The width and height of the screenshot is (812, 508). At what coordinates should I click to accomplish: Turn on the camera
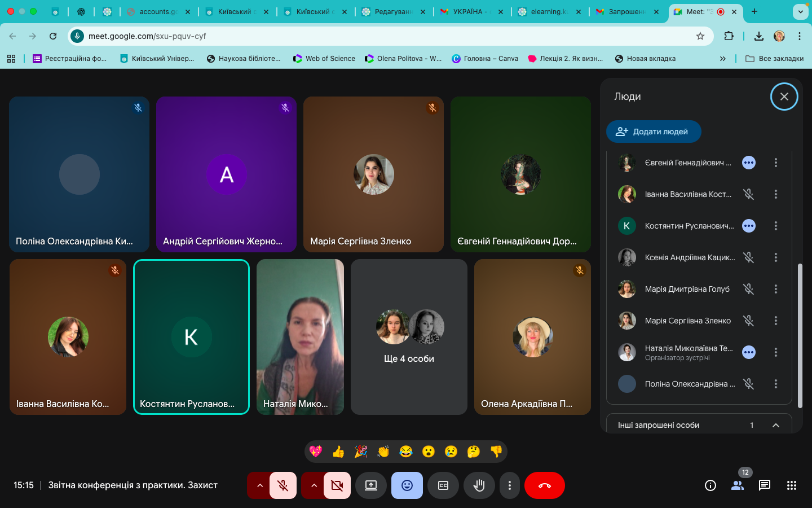337,485
